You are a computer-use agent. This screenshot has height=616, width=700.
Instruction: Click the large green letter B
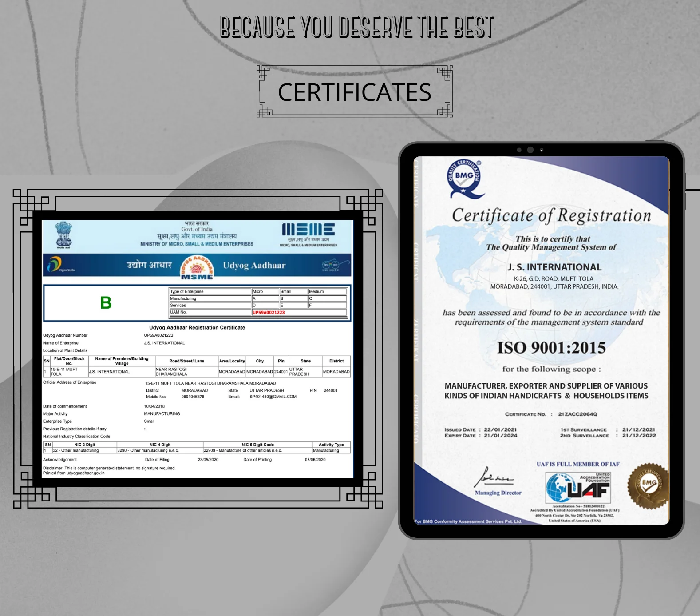106,303
